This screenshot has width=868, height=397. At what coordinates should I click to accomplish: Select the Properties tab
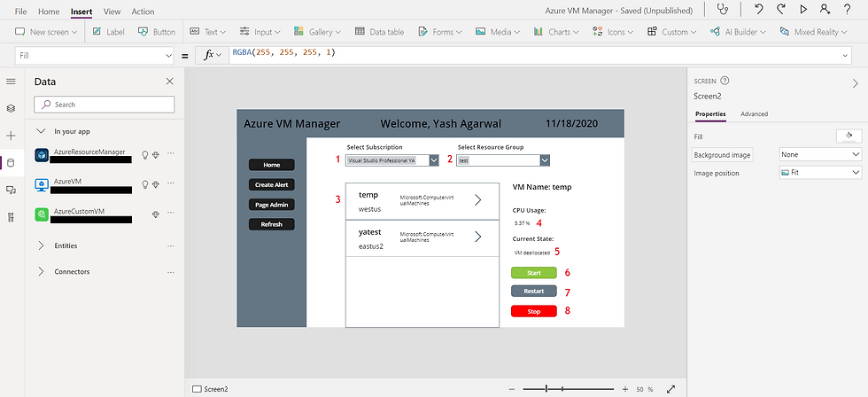coord(710,113)
